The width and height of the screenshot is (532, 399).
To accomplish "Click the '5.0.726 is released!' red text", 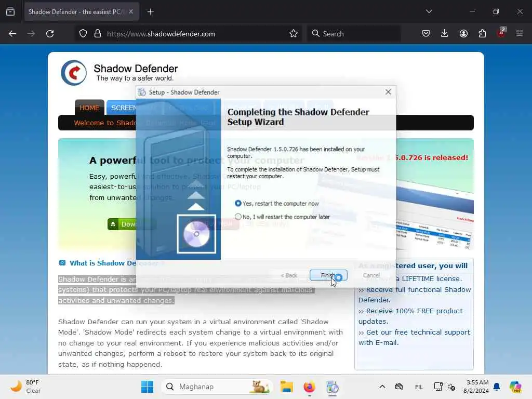I will (432, 157).
